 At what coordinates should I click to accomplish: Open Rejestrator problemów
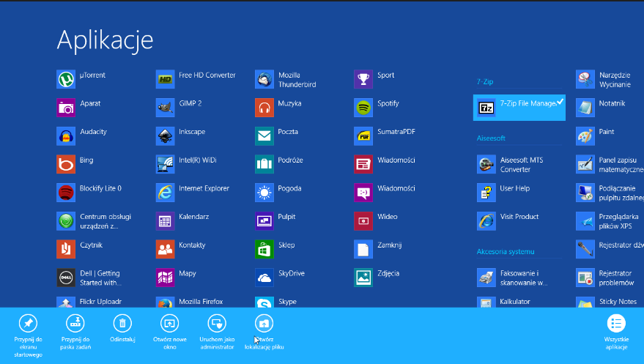pyautogui.click(x=585, y=278)
